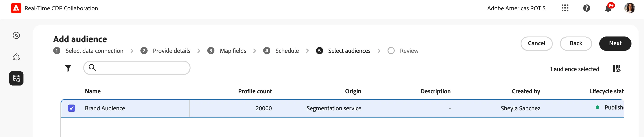Open the data setup database icon in sidebar

click(16, 78)
